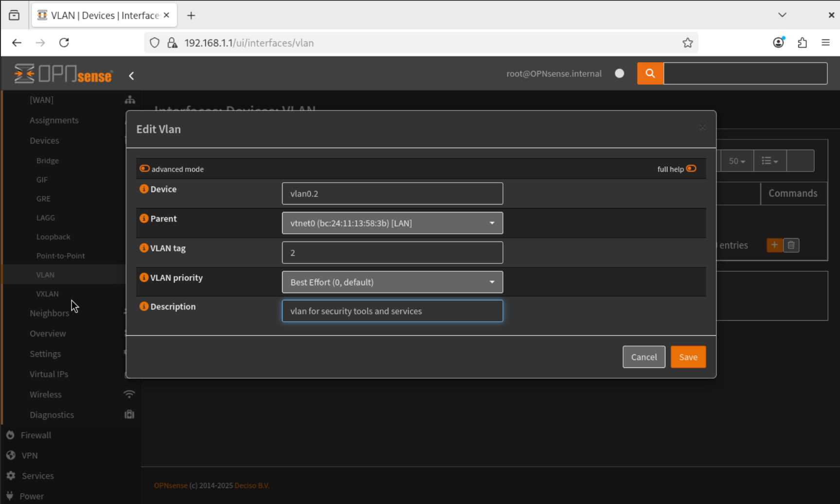Open the 50 rows-per-page dropdown

coord(737,161)
